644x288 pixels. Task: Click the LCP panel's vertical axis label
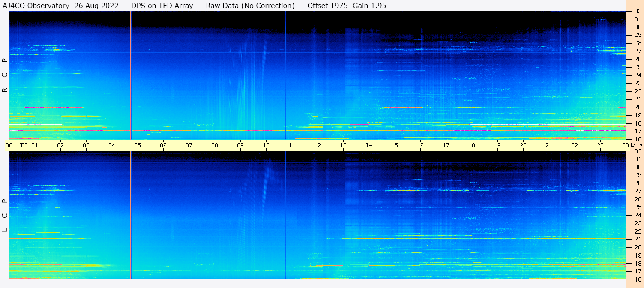tap(5, 216)
